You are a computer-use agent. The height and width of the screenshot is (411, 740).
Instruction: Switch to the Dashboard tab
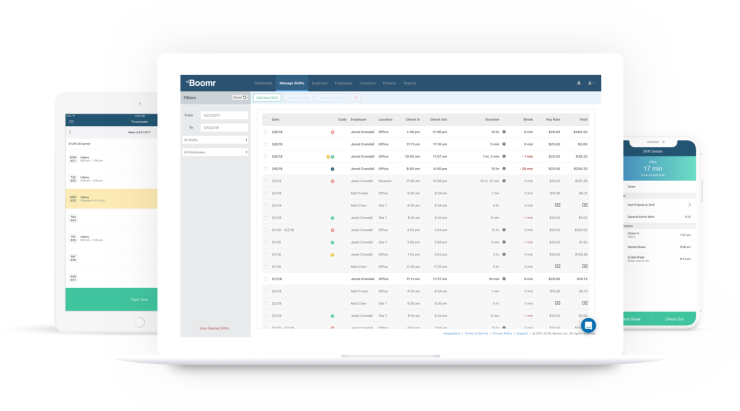(x=263, y=83)
